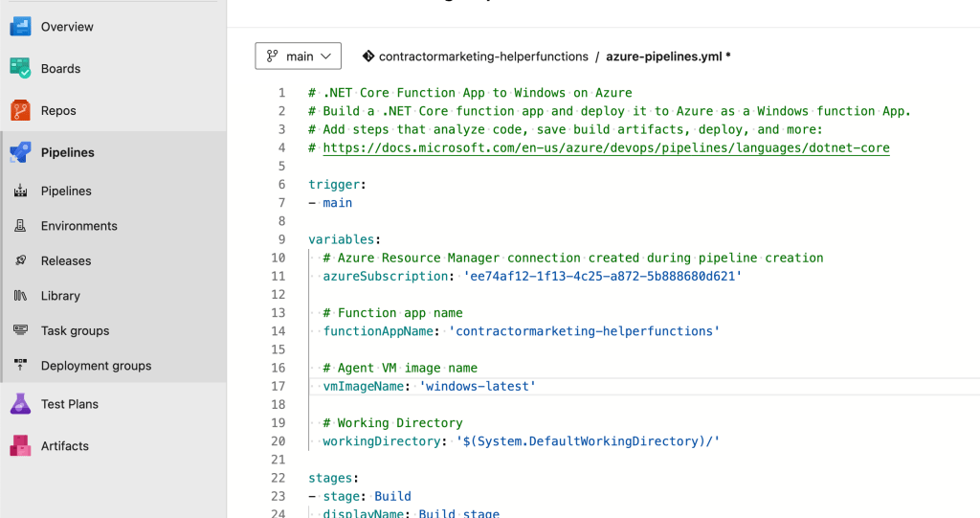This screenshot has width=980, height=518.
Task: Click the Azure Resource Manager comment line
Action: coord(573,258)
